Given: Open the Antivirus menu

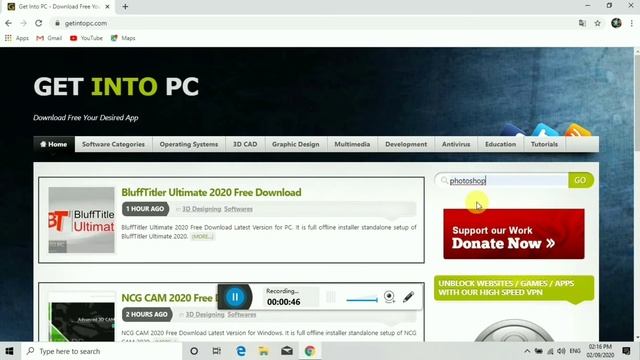Looking at the screenshot, I should click(x=456, y=144).
